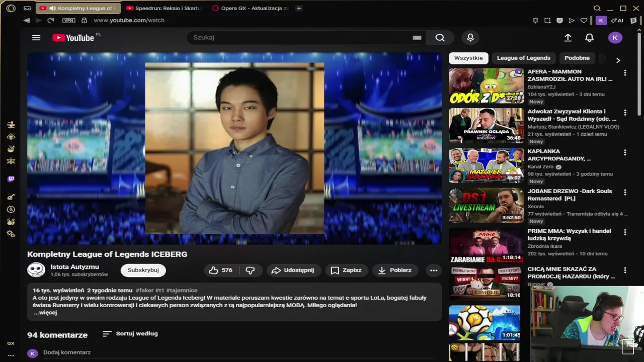The image size is (644, 362).
Task: Open options for PRIME MMA video
Action: [x=625, y=232]
